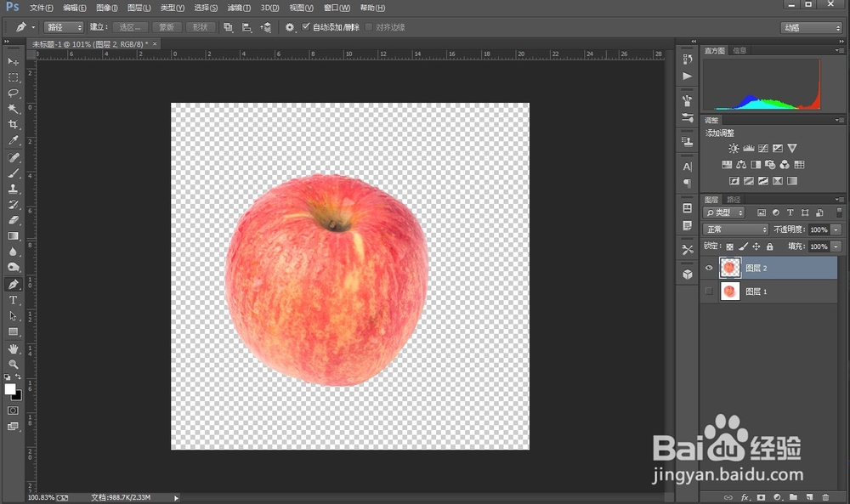Select the Lasso tool
This screenshot has width=850, height=504.
tap(13, 93)
